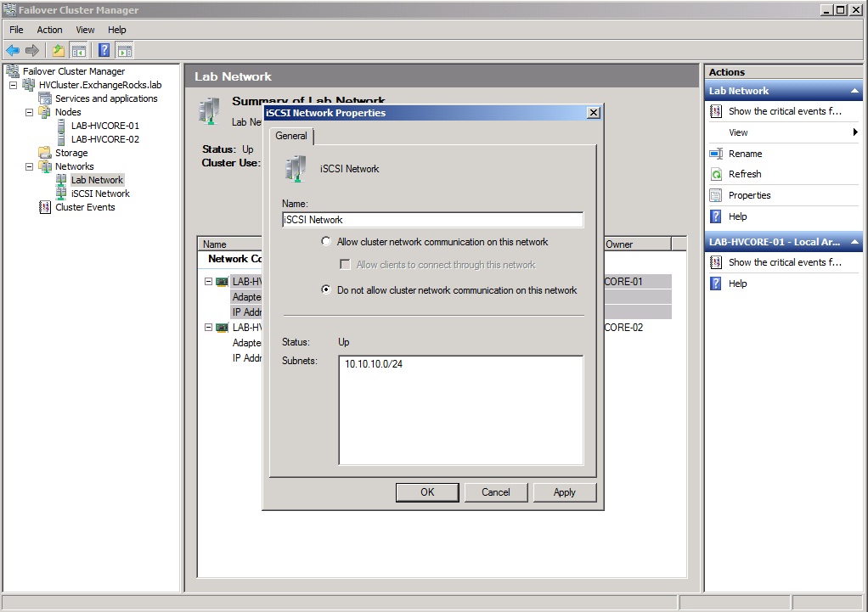Click the Back arrow toolbar icon
The height and width of the screenshot is (612, 868).
tap(13, 51)
